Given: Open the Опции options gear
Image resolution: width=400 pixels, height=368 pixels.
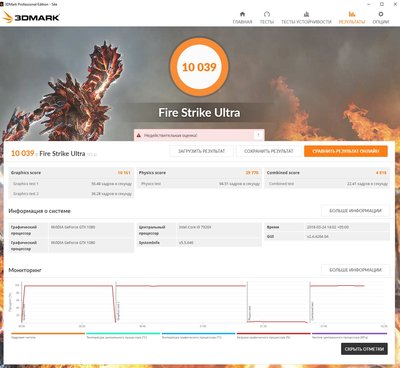Looking at the screenshot, I should [381, 18].
